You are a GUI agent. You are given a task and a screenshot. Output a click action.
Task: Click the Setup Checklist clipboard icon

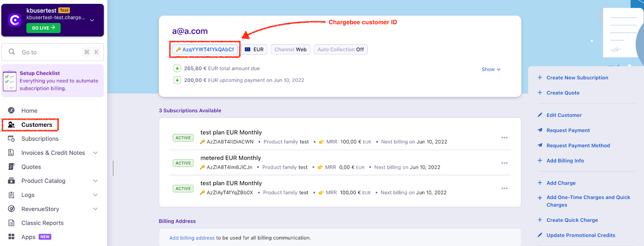tap(9, 81)
